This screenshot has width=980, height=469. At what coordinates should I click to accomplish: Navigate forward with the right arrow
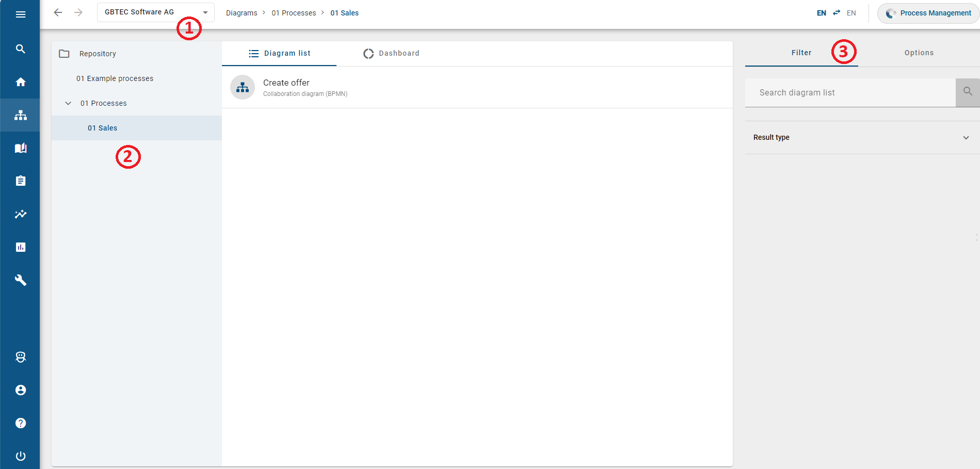(x=78, y=12)
